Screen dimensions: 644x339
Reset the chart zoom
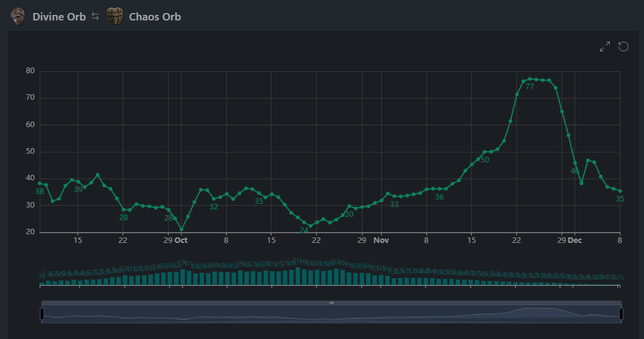(624, 46)
